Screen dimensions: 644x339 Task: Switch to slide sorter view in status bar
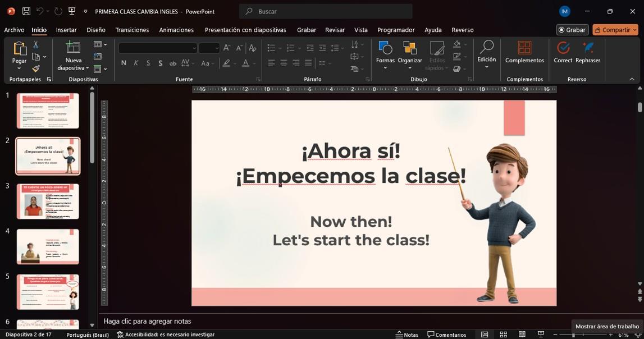504,335
